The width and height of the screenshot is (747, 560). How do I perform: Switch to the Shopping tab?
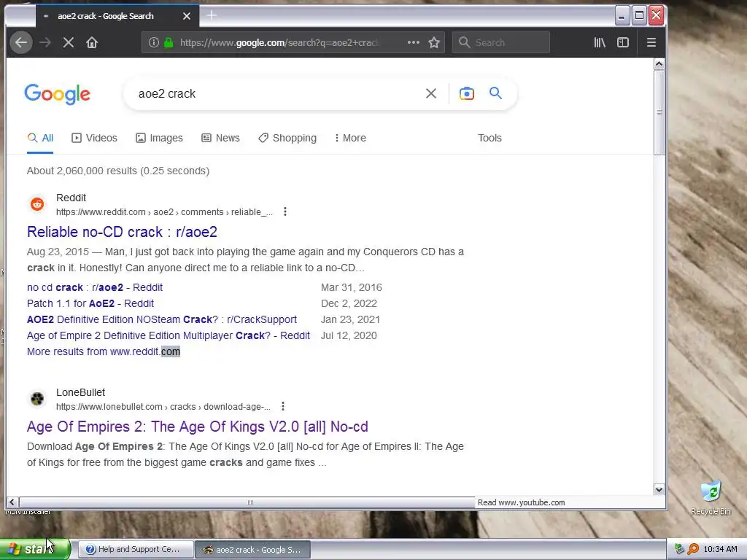[287, 138]
